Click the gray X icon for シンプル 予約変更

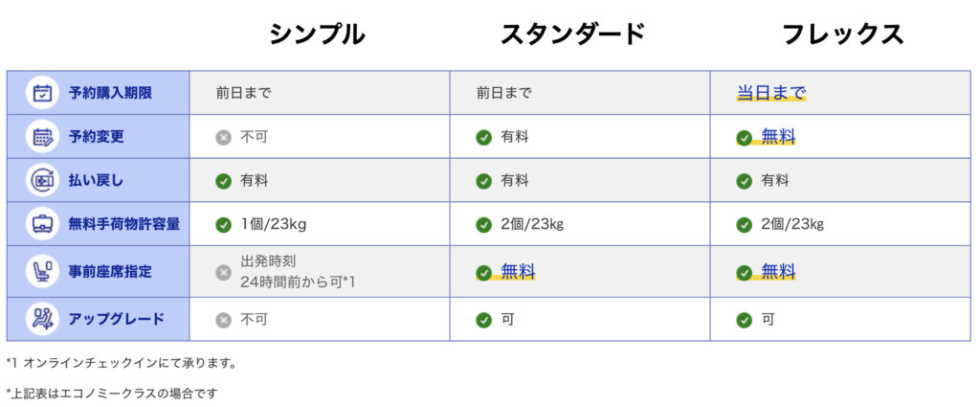(x=223, y=138)
